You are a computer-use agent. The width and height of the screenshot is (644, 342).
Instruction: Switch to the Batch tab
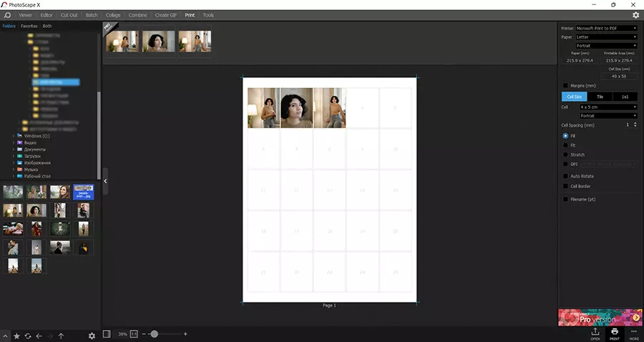(92, 15)
